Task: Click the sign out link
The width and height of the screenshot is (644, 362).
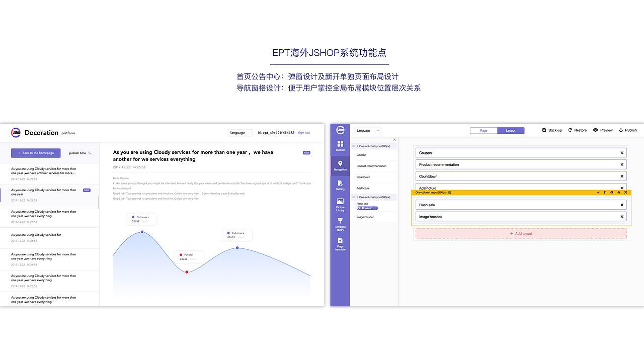Action: pyautogui.click(x=304, y=133)
